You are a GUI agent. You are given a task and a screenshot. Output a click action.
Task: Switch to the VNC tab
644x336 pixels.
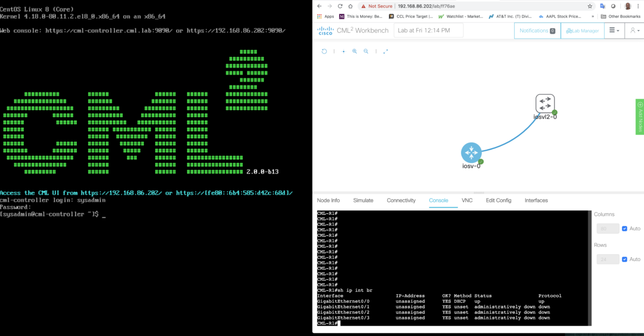tap(467, 200)
